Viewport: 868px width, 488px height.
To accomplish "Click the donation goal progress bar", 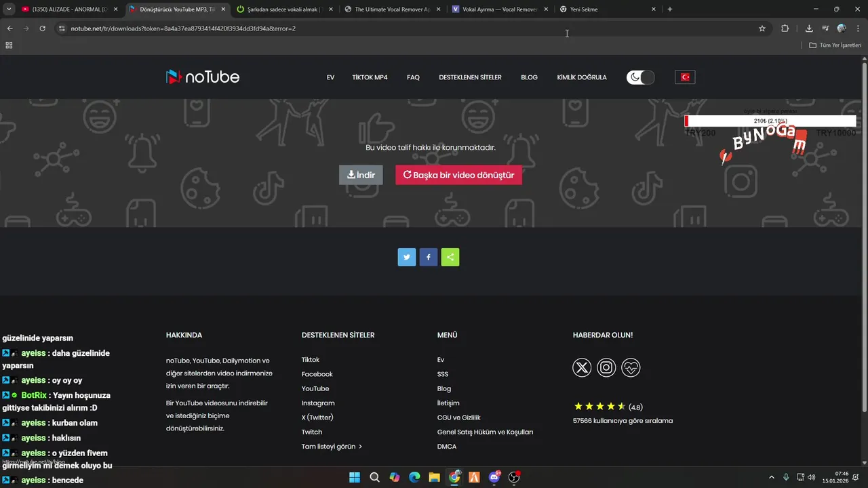I will 770,121.
